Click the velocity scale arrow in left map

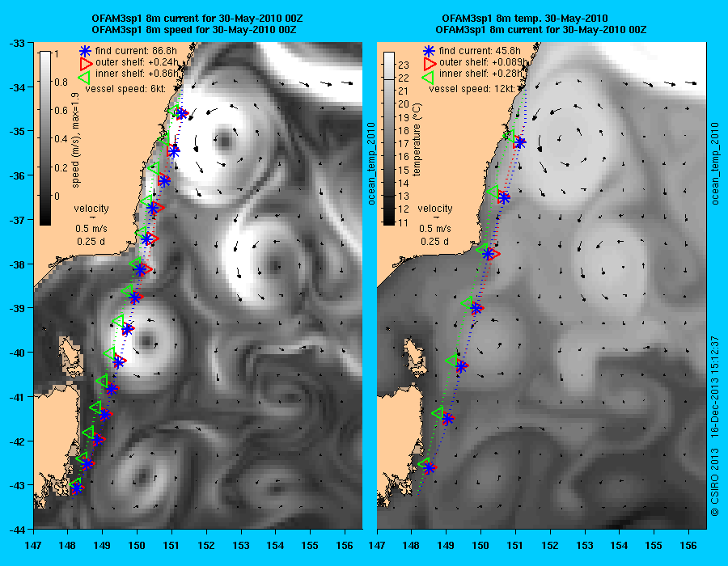tap(91, 218)
